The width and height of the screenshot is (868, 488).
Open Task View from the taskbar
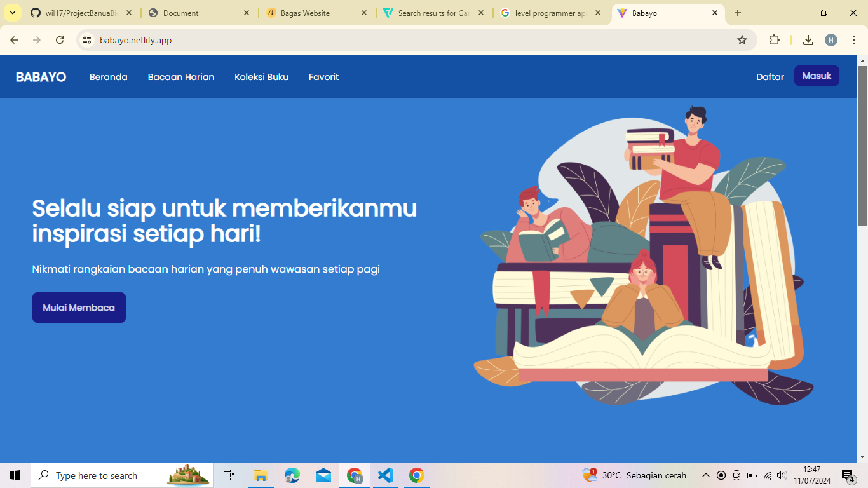(228, 475)
